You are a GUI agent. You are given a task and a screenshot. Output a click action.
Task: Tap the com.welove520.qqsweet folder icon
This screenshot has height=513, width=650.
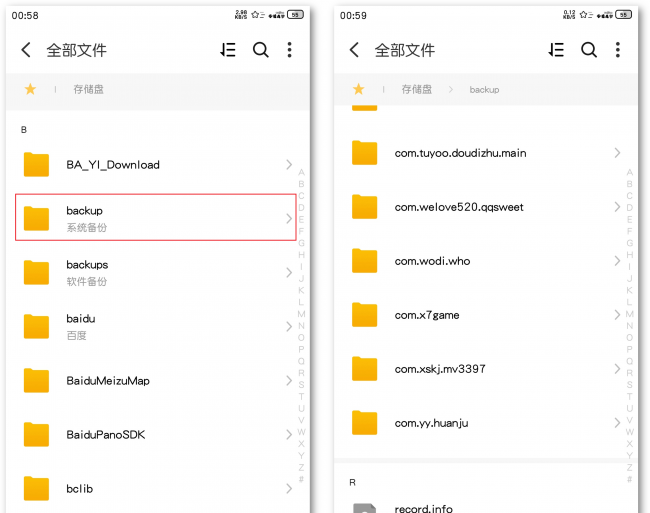pyautogui.click(x=365, y=207)
